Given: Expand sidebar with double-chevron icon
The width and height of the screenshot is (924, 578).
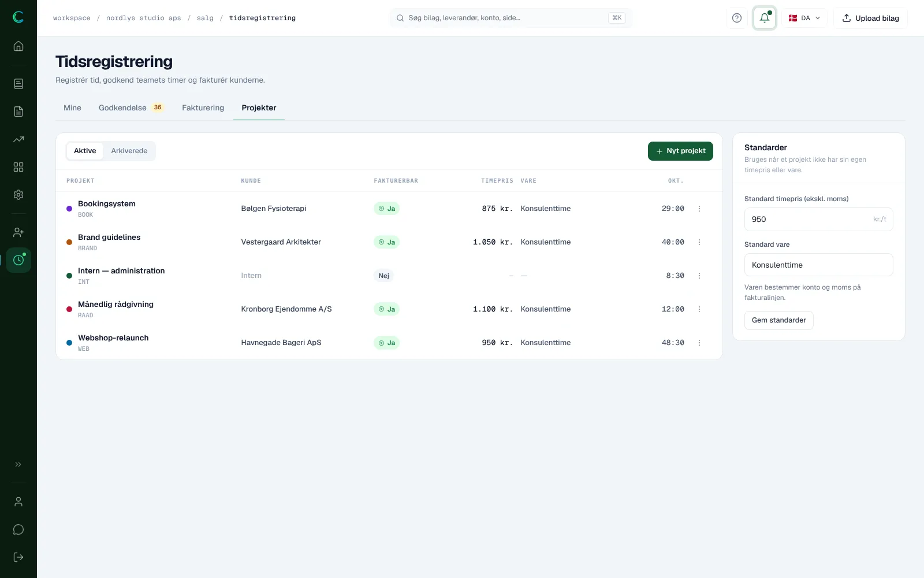Looking at the screenshot, I should tap(18, 464).
